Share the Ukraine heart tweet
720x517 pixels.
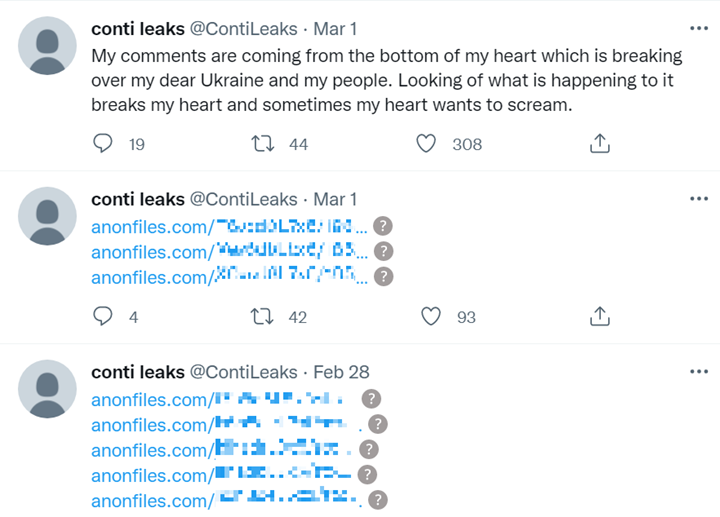599,143
